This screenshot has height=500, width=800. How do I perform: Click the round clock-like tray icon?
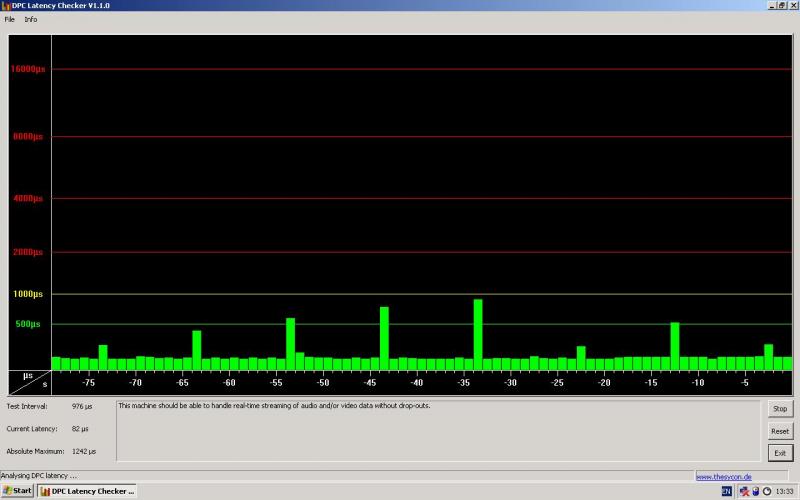(x=767, y=491)
